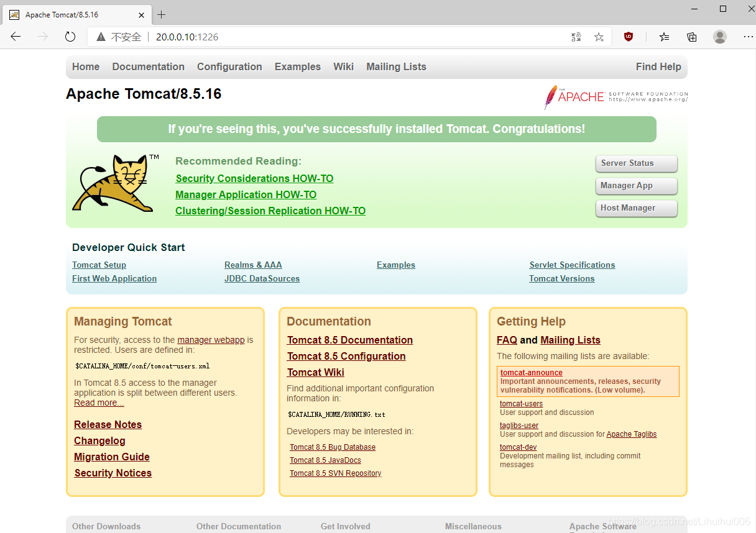Open the Tomcat 8.5 Documentation link
The image size is (756, 533).
[350, 340]
